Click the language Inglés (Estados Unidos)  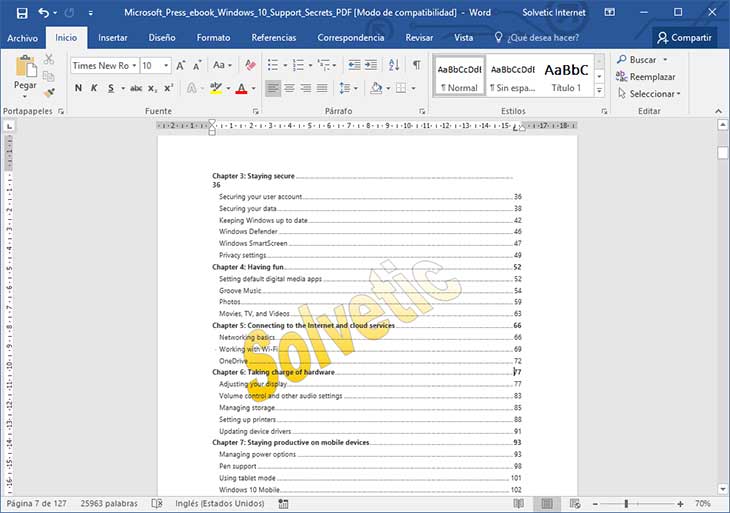(x=220, y=504)
